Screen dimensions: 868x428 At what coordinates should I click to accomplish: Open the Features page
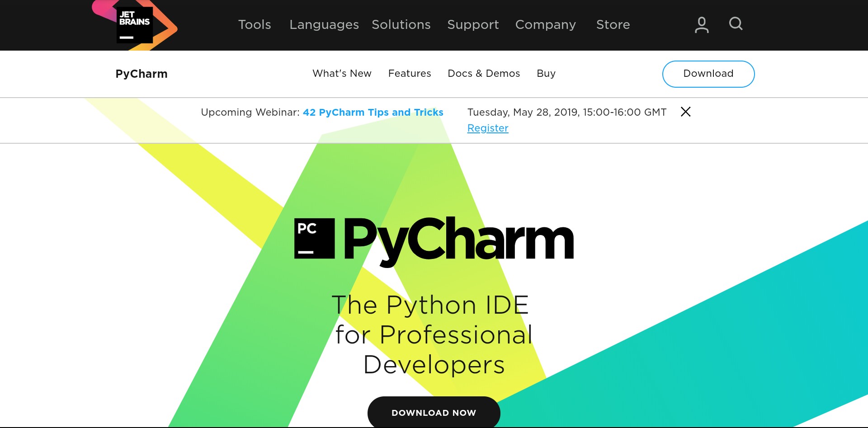click(410, 74)
